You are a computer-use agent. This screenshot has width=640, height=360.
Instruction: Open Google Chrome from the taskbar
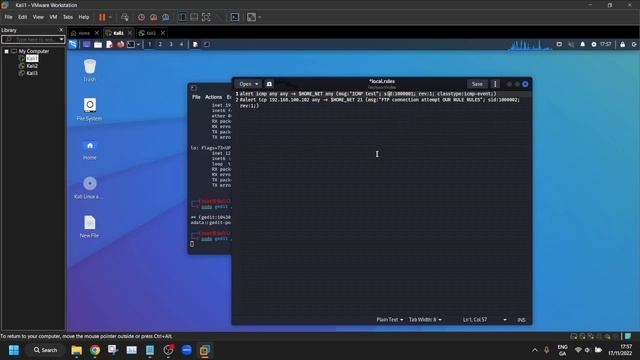click(95, 350)
